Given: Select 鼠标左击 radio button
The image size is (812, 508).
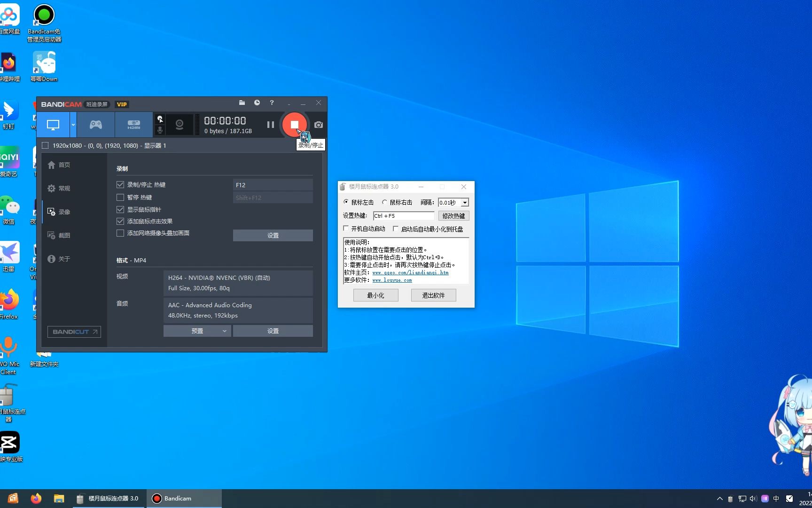Looking at the screenshot, I should (346, 202).
